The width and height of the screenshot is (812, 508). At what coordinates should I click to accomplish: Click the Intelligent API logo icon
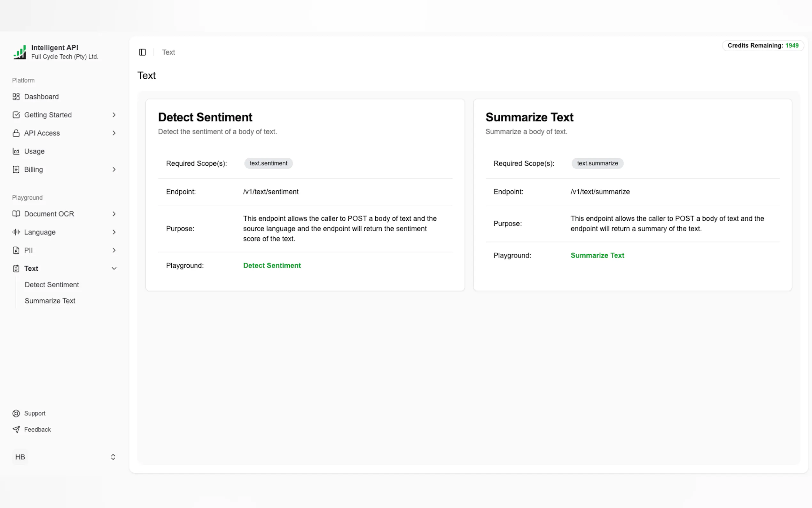20,52
